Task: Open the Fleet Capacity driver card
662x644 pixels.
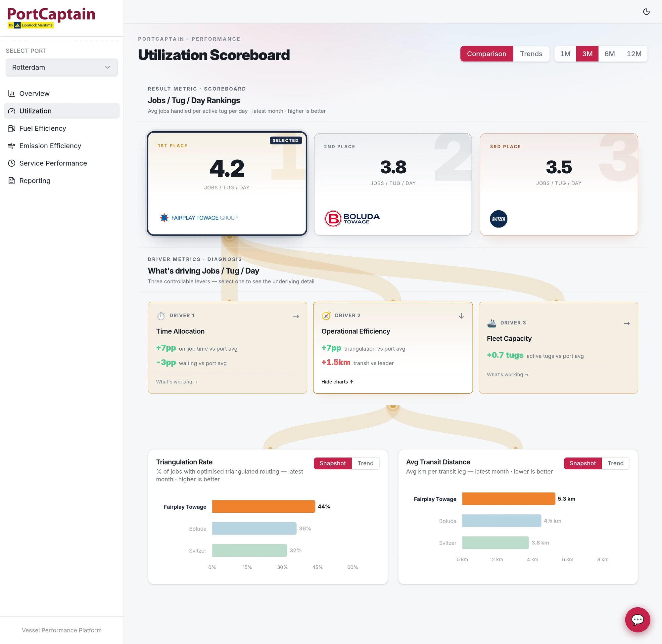Action: (x=558, y=347)
